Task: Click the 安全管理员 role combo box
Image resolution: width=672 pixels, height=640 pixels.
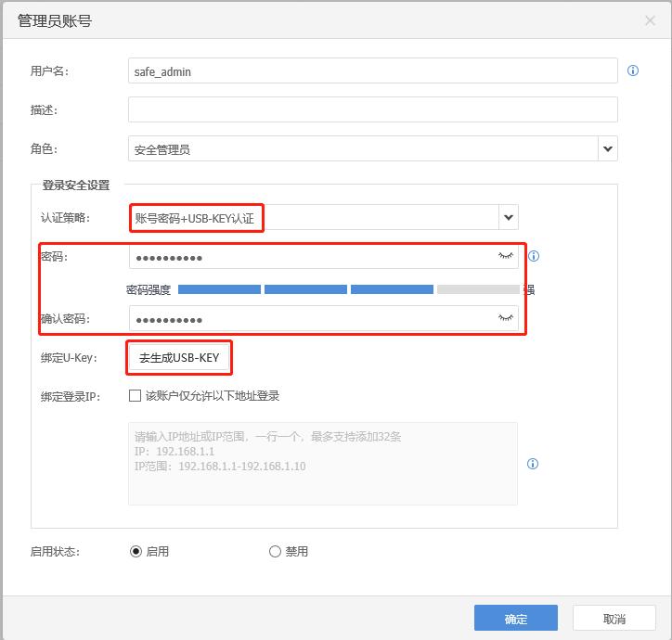Action: tap(362, 148)
